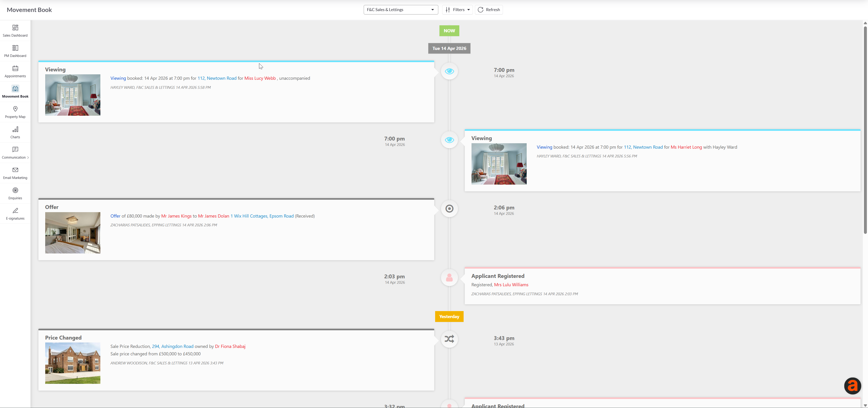Open the E-signatures pen icon
The width and height of the screenshot is (868, 408).
(x=15, y=211)
